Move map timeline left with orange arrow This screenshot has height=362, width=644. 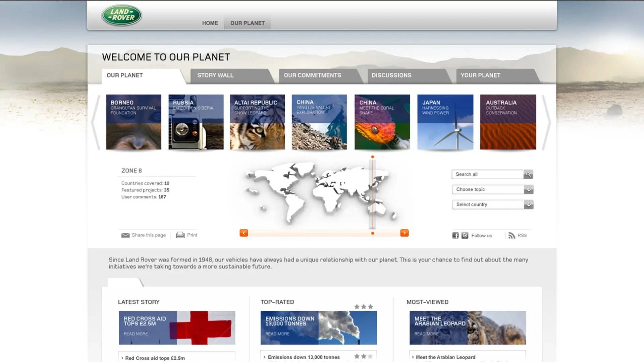[x=244, y=233]
